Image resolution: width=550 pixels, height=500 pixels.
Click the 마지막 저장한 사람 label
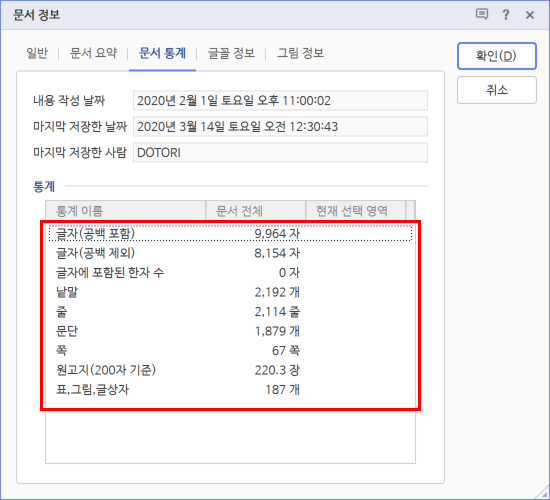80,153
